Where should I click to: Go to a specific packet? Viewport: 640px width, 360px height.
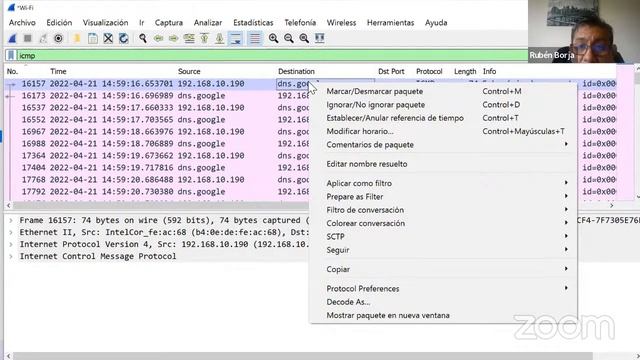189,38
